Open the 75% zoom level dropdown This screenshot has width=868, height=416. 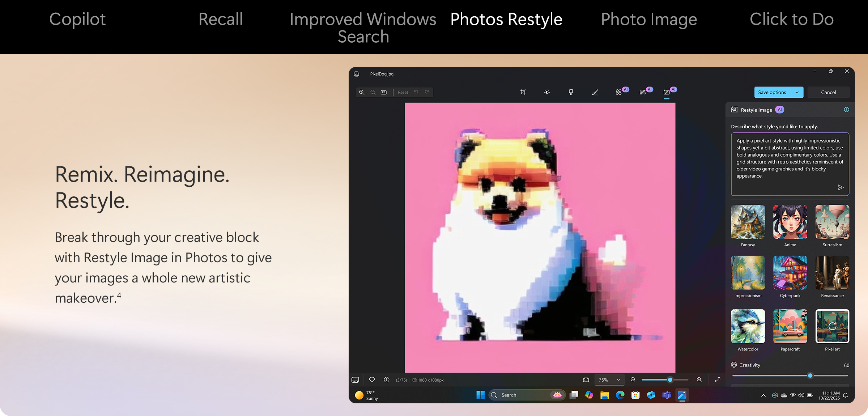(609, 380)
